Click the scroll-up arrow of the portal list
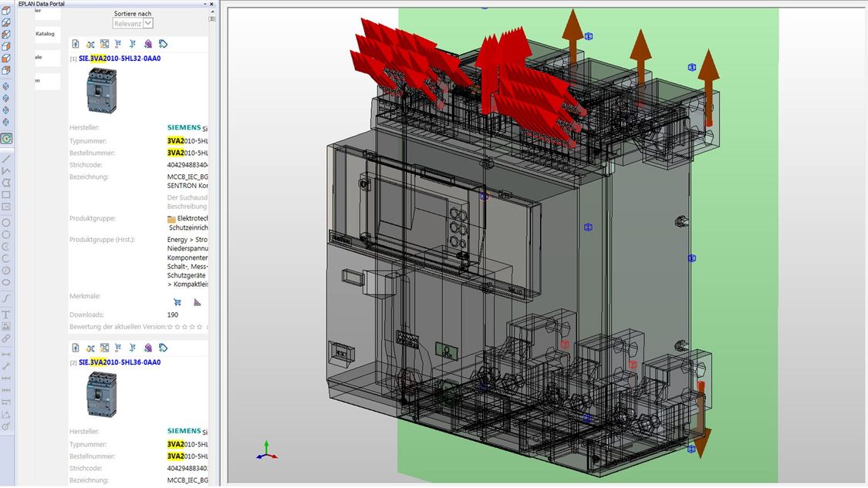This screenshot has height=488, width=868. pyautogui.click(x=212, y=11)
